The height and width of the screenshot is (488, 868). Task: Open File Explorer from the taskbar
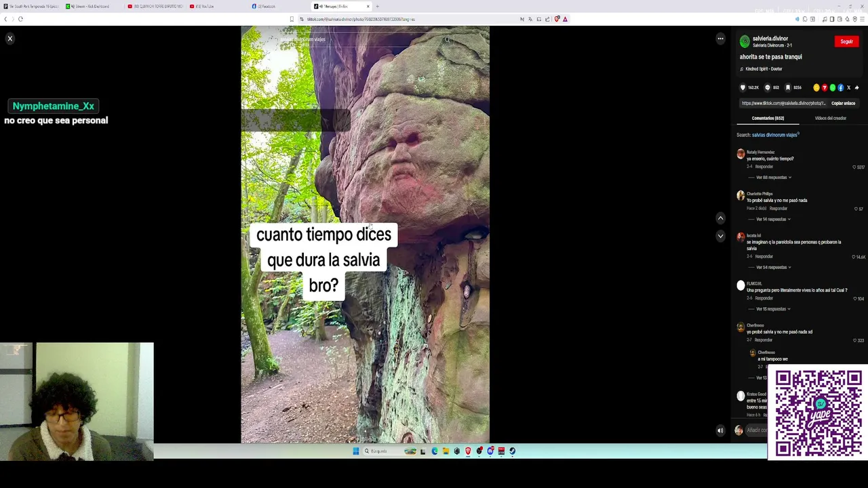[x=446, y=451]
